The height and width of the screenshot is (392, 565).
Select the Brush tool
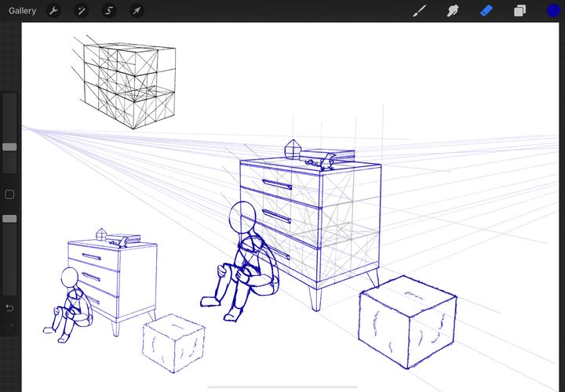coord(419,11)
